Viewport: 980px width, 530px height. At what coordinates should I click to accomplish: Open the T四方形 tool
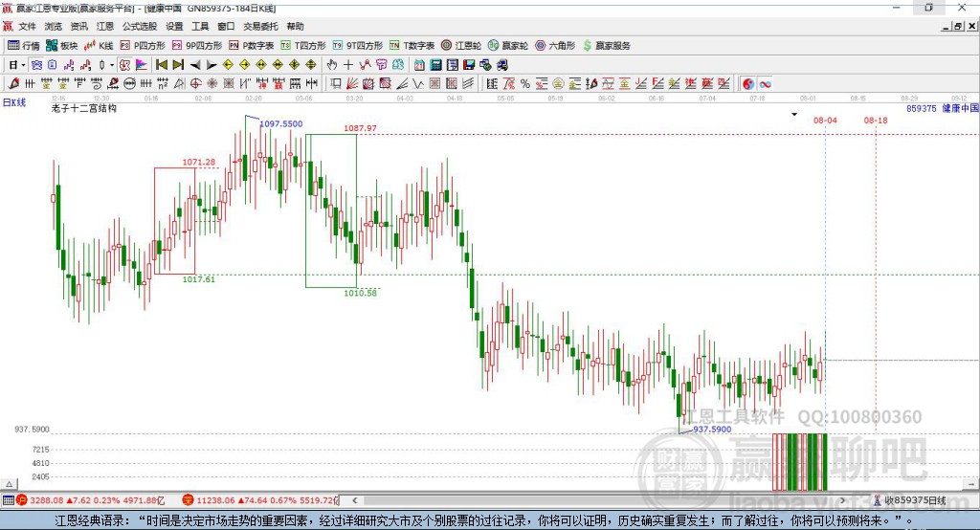pos(303,46)
